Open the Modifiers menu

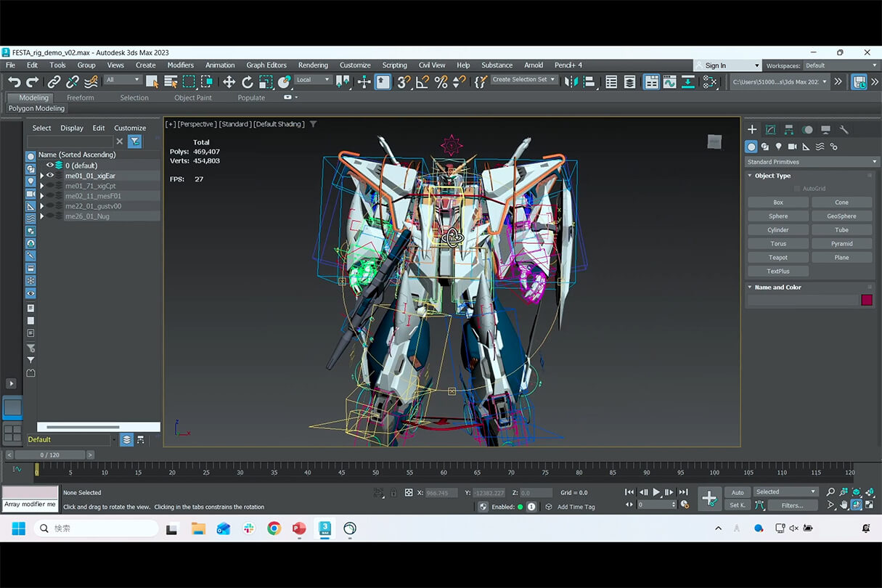pyautogui.click(x=180, y=65)
